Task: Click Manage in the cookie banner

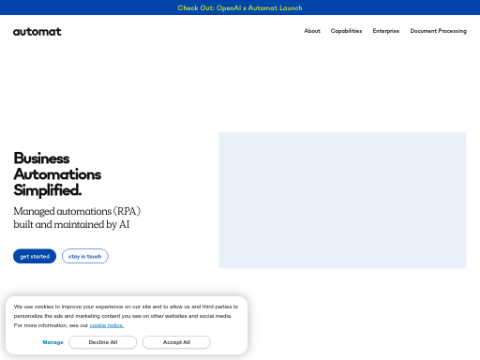Action: pos(53,342)
